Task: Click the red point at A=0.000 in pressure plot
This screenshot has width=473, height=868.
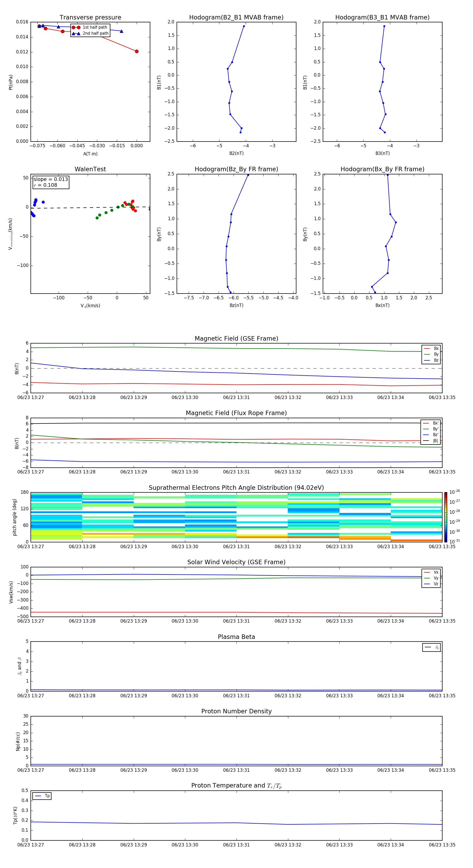Action: pyautogui.click(x=137, y=52)
